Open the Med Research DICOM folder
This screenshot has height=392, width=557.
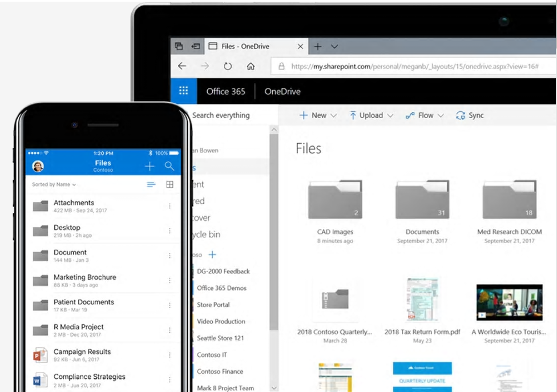[510, 200]
